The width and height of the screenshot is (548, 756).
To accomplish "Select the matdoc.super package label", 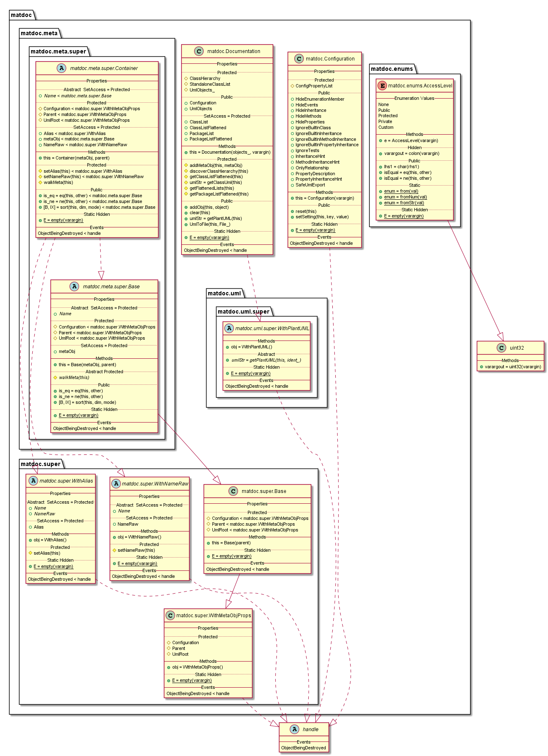I will point(41,464).
